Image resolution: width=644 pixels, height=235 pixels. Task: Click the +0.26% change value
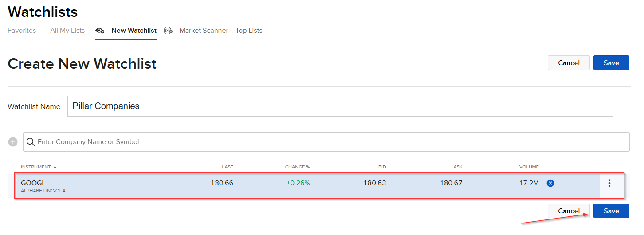click(x=298, y=183)
